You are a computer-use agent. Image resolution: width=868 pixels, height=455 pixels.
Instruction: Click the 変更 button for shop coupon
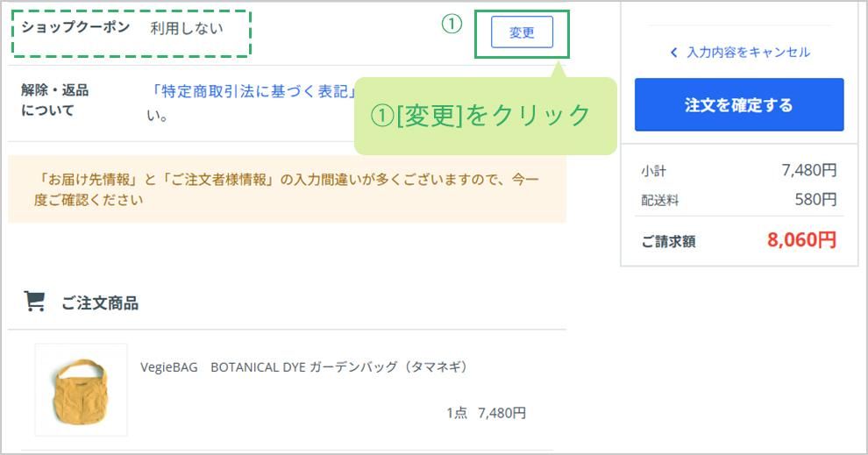pyautogui.click(x=522, y=32)
